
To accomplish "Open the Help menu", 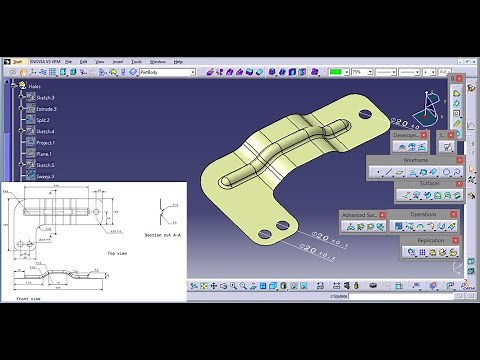I will tap(178, 62).
